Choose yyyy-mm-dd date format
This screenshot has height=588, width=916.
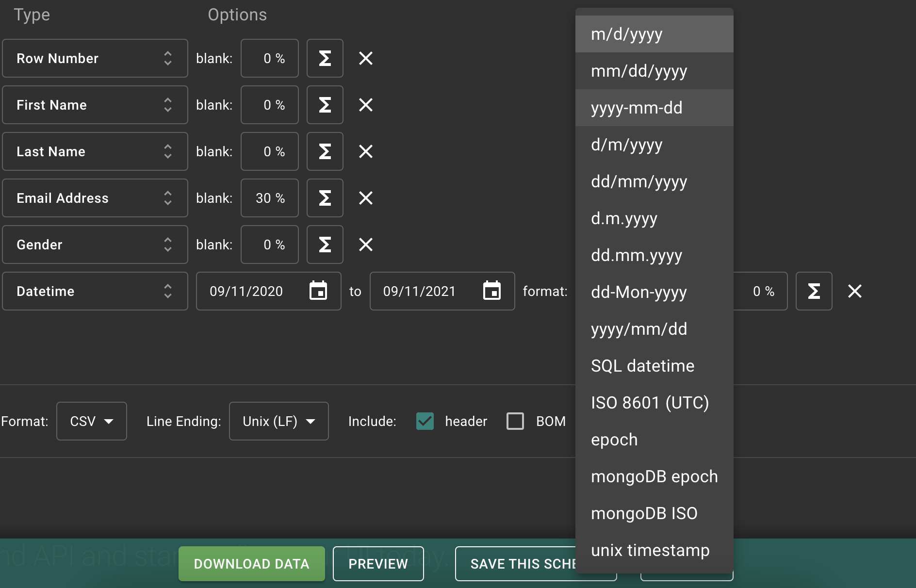click(654, 108)
